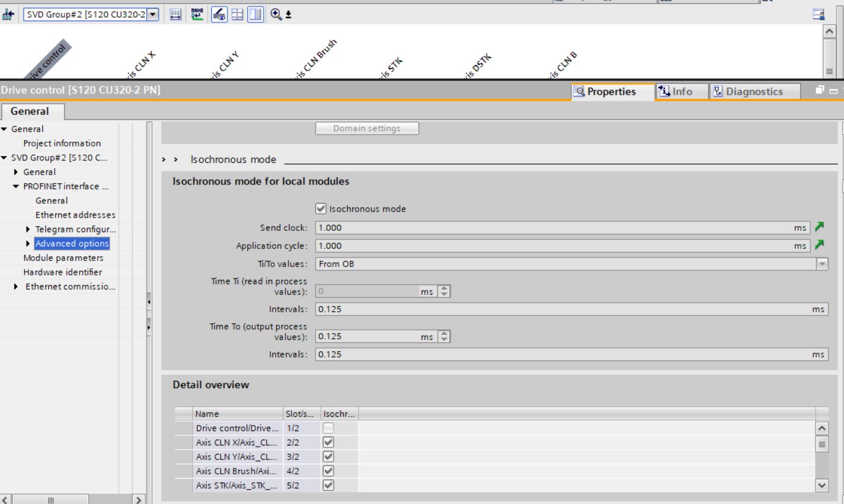Image resolution: width=844 pixels, height=504 pixels.
Task: Open the Ti/To values dropdown
Action: click(822, 263)
